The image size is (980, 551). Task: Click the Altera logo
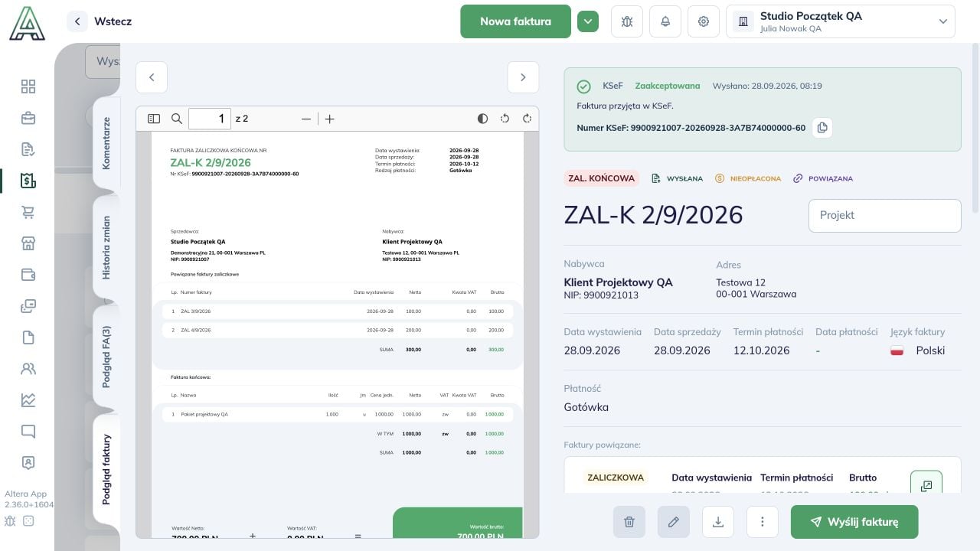[x=28, y=23]
